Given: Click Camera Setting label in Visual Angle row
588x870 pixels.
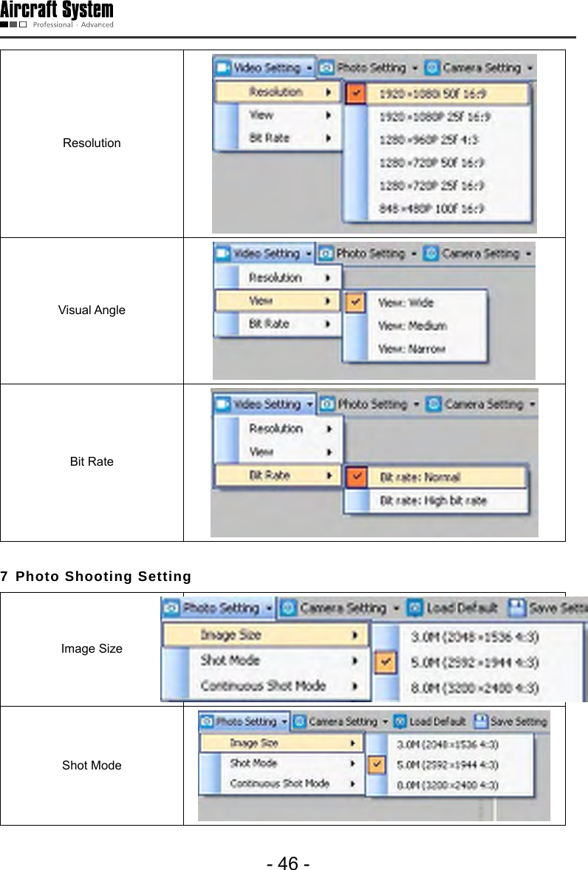Looking at the screenshot, I should pos(480,254).
